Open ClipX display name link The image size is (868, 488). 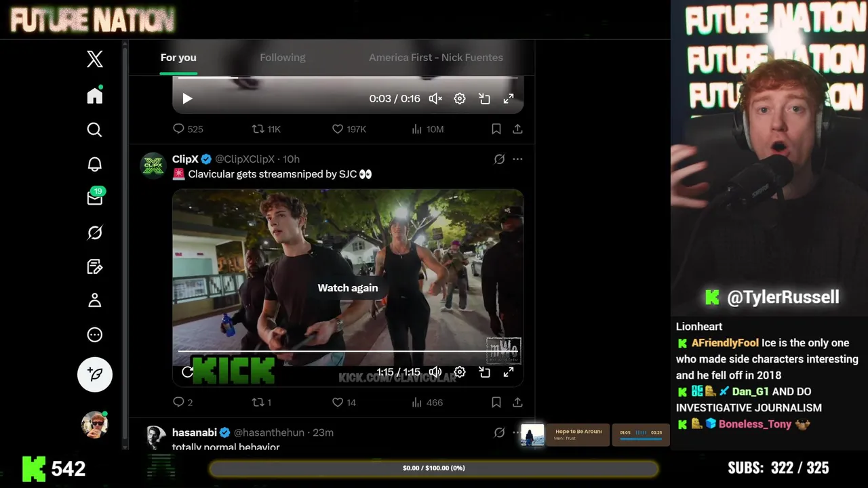[185, 159]
